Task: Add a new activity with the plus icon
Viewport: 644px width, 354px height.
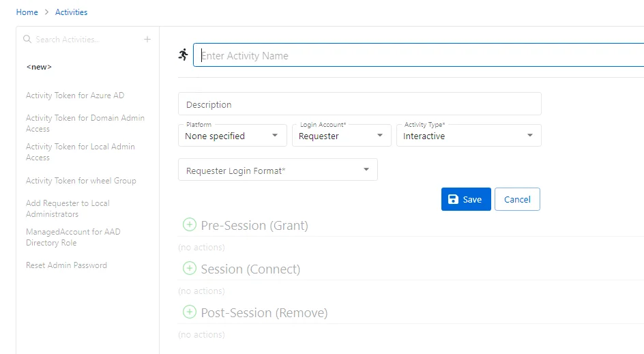Action: 147,40
